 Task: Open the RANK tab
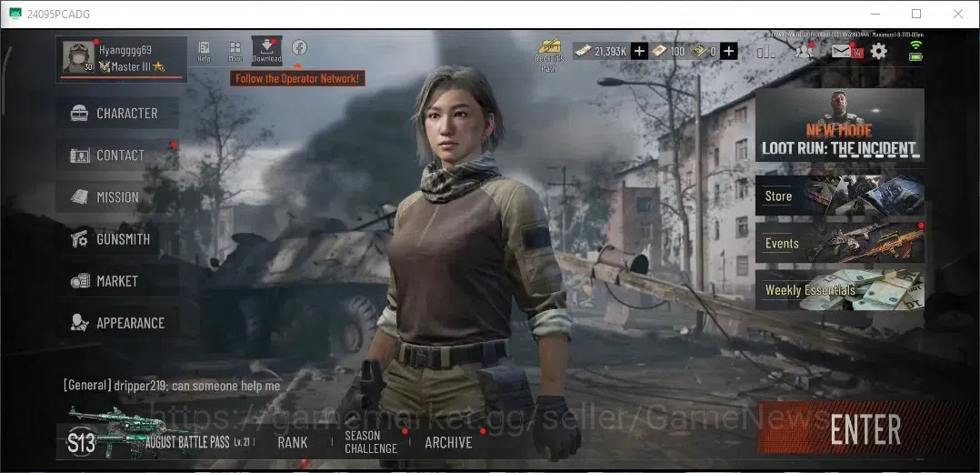click(293, 442)
